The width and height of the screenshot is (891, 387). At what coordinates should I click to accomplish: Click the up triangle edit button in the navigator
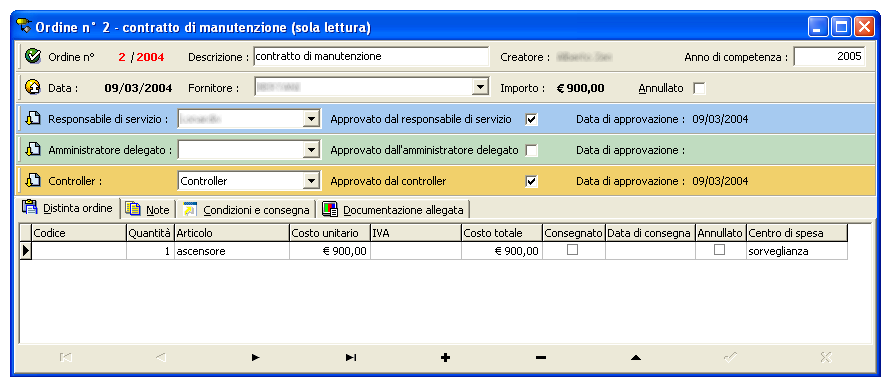point(636,357)
